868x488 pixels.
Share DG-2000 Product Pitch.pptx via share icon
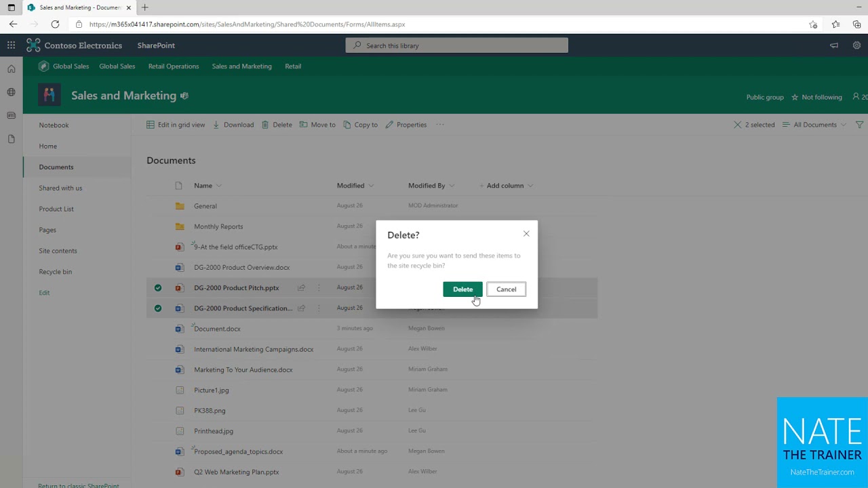301,288
